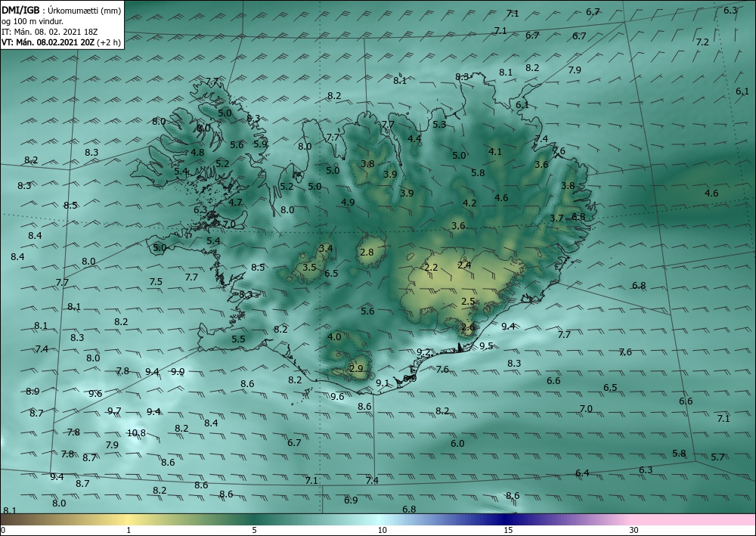
Task: Click the map value "6.0"
Action: pos(457,444)
